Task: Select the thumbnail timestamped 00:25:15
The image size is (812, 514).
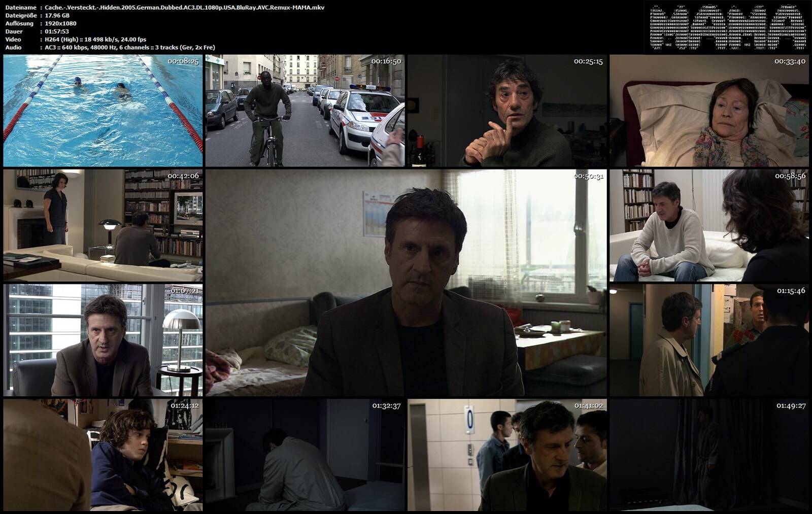Action: 507,111
